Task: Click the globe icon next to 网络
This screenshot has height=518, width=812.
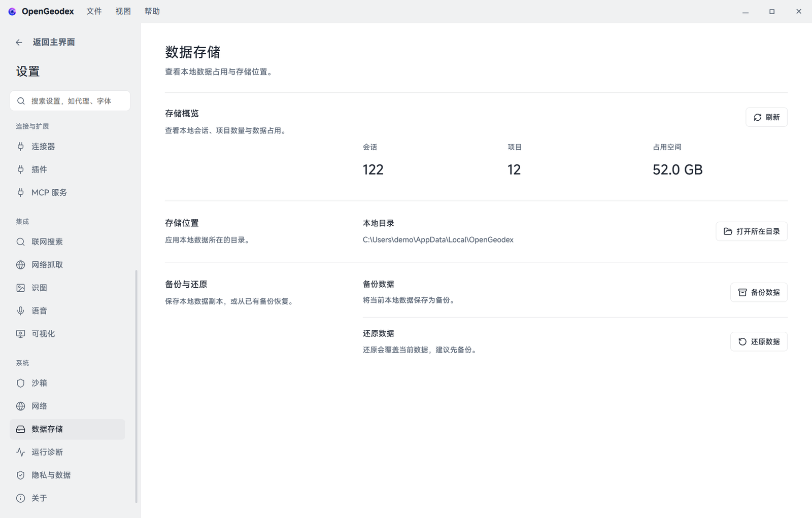Action: click(x=20, y=406)
